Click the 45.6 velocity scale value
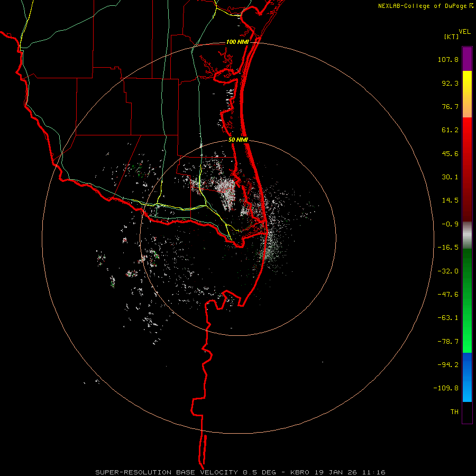This screenshot has height=476, width=476. (x=450, y=153)
